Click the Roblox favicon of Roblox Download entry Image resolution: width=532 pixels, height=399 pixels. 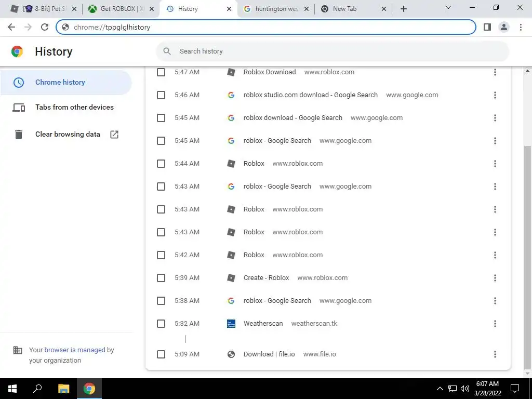tap(231, 72)
